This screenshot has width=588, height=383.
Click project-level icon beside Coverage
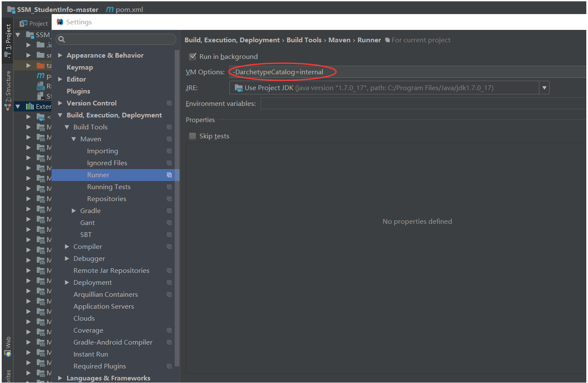(169, 330)
